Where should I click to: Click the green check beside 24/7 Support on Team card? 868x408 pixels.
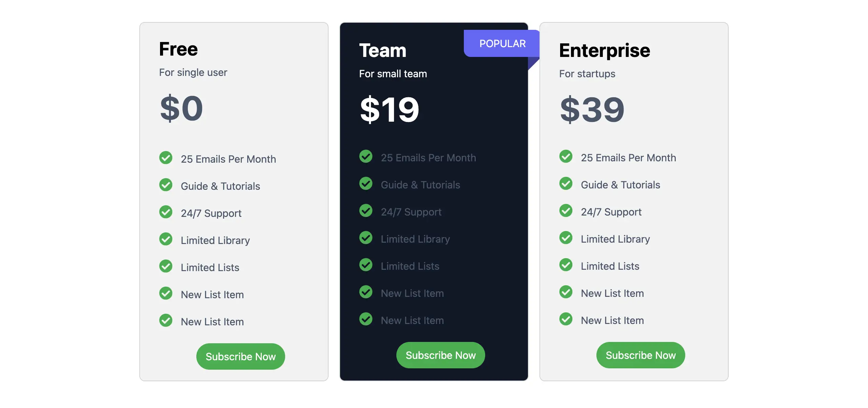pyautogui.click(x=366, y=211)
